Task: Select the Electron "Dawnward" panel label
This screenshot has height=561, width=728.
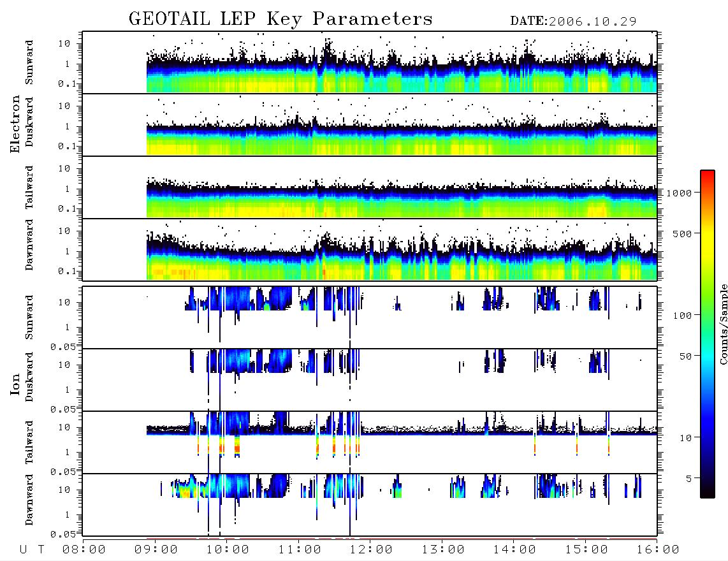Action: pyautogui.click(x=29, y=245)
